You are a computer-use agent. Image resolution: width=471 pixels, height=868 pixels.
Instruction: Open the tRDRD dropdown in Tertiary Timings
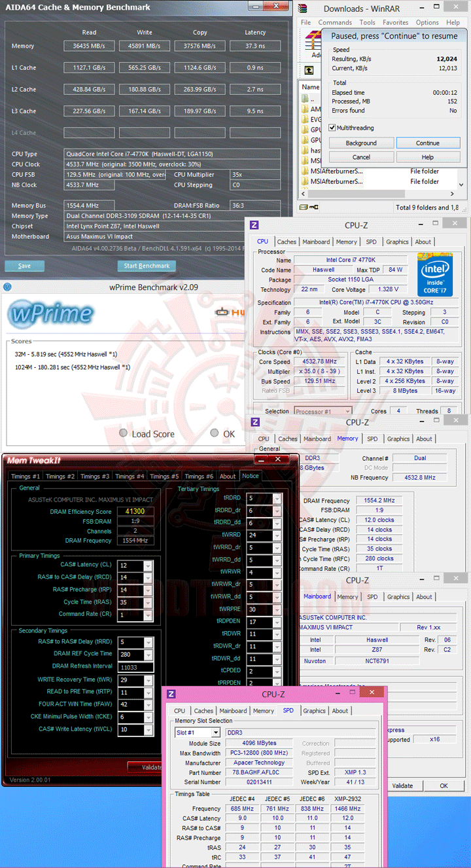tap(277, 499)
